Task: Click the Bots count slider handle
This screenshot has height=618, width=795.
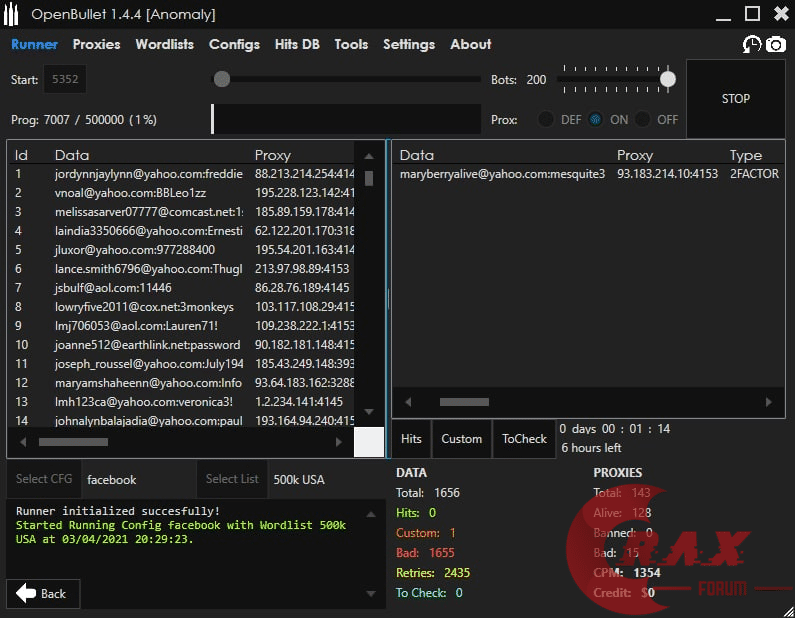Action: 667,79
